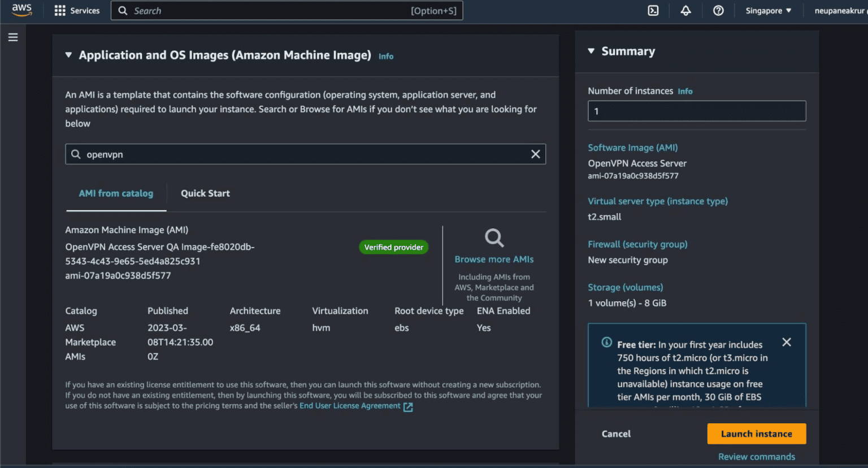Collapse the Summary panel
This screenshot has width=868, height=468.
pos(591,51)
